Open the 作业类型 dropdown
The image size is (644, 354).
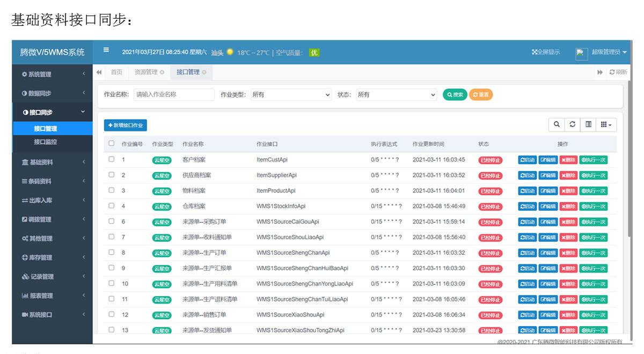291,95
